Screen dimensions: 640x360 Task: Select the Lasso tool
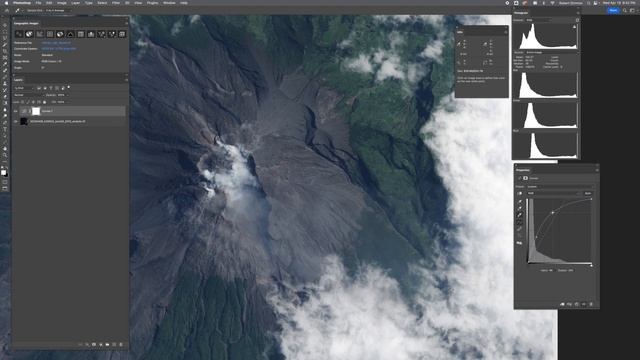click(x=5, y=38)
